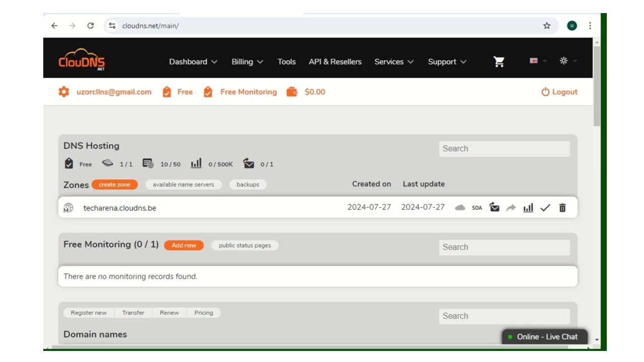The height and width of the screenshot is (362, 644).
Task: Click Add new monitoring button
Action: coord(184,245)
